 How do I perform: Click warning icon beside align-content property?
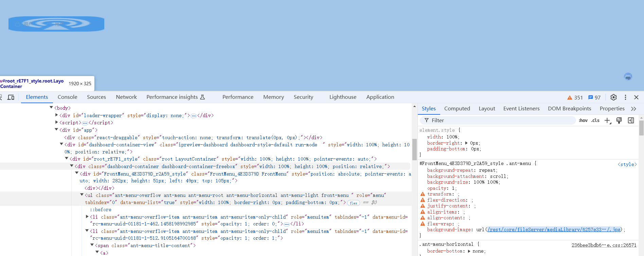tap(423, 218)
